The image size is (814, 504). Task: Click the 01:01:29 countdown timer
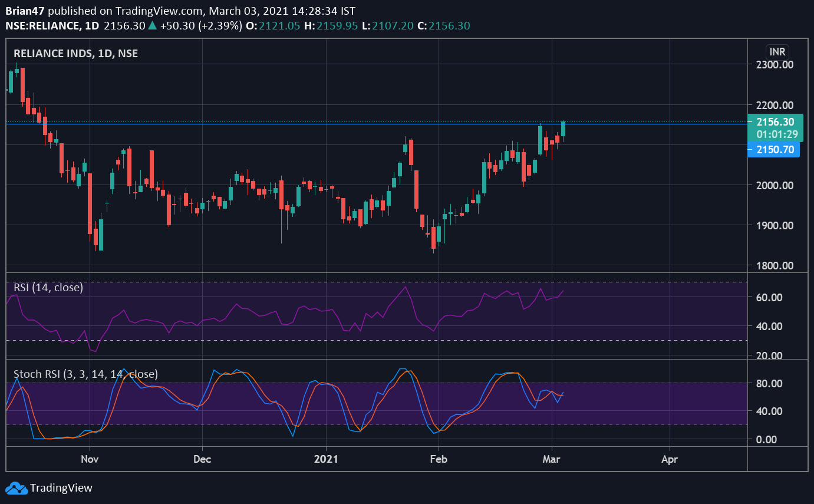[777, 134]
